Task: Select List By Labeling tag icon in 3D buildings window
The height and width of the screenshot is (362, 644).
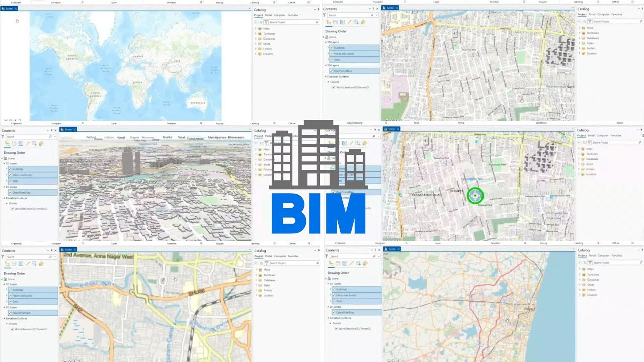Action: coord(41,143)
